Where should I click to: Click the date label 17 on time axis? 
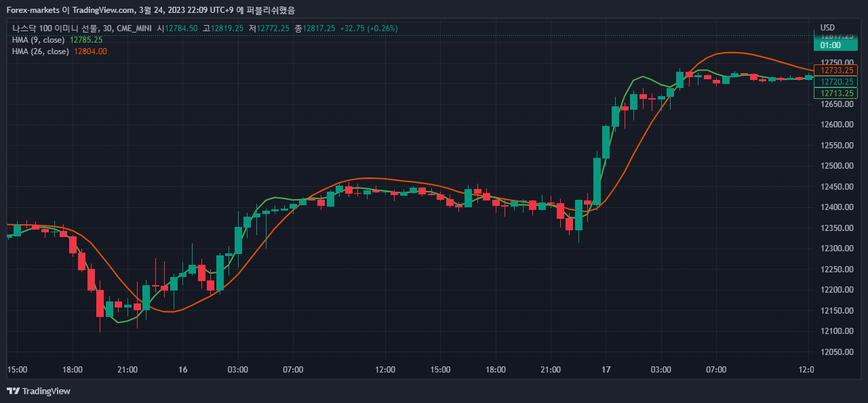(x=606, y=370)
